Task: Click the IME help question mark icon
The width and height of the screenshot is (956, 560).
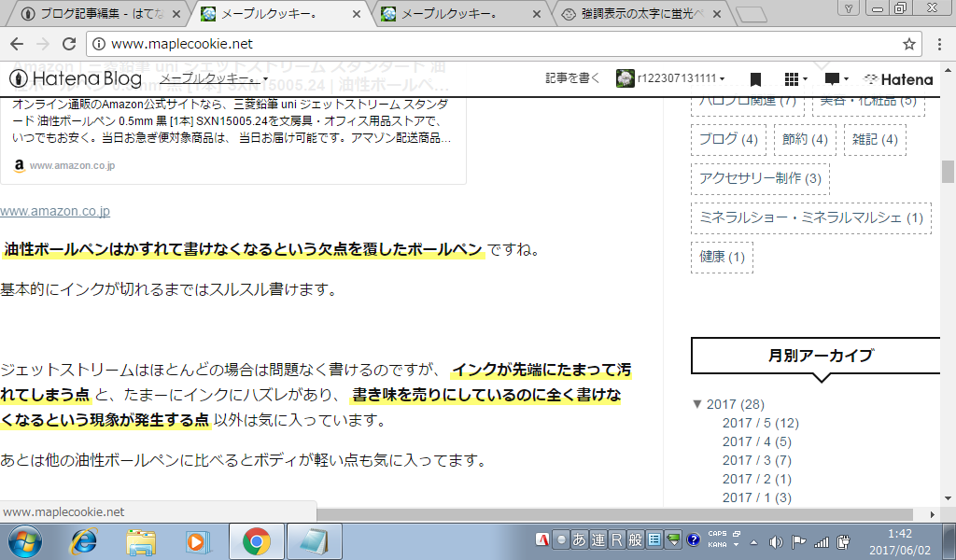Action: [693, 539]
